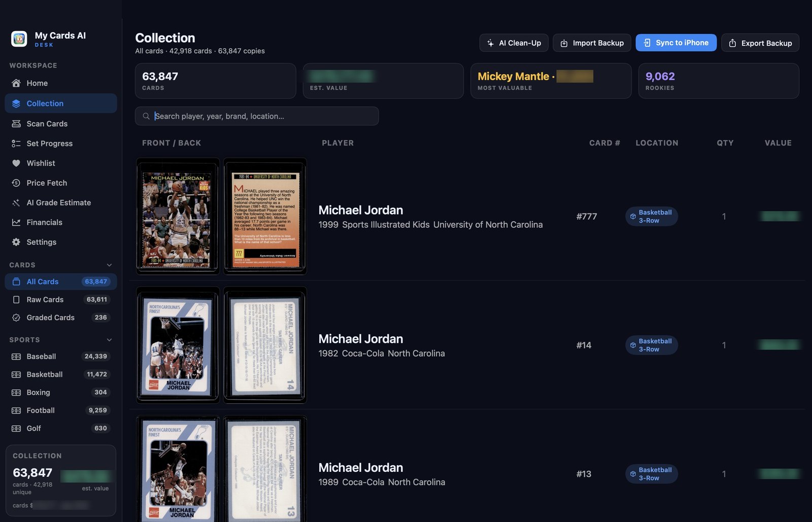Open Home via its house icon
This screenshot has height=522, width=812.
coord(16,83)
